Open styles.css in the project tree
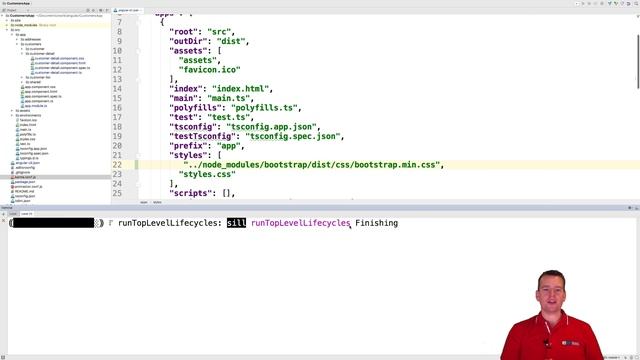This screenshot has height=360, width=640. click(27, 139)
